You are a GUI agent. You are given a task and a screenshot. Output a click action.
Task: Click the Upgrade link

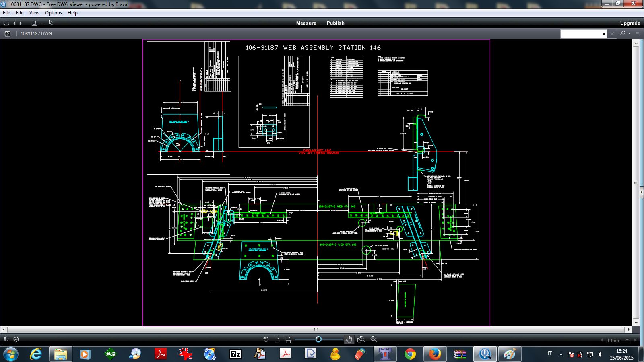click(630, 23)
